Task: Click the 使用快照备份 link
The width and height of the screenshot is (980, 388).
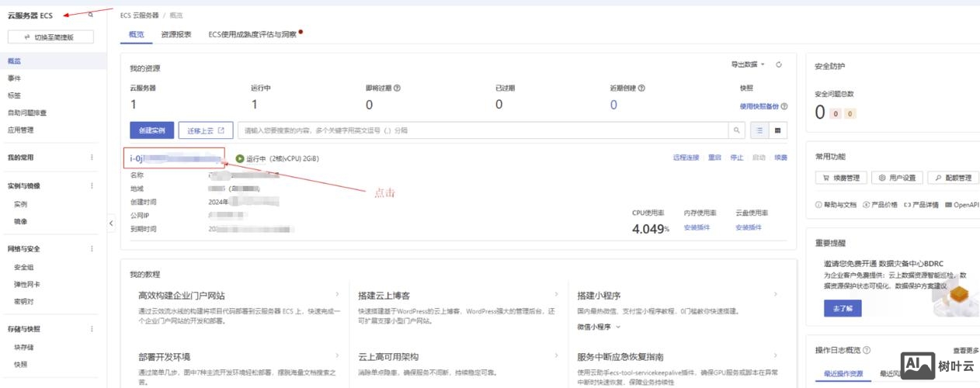Action: click(759, 106)
